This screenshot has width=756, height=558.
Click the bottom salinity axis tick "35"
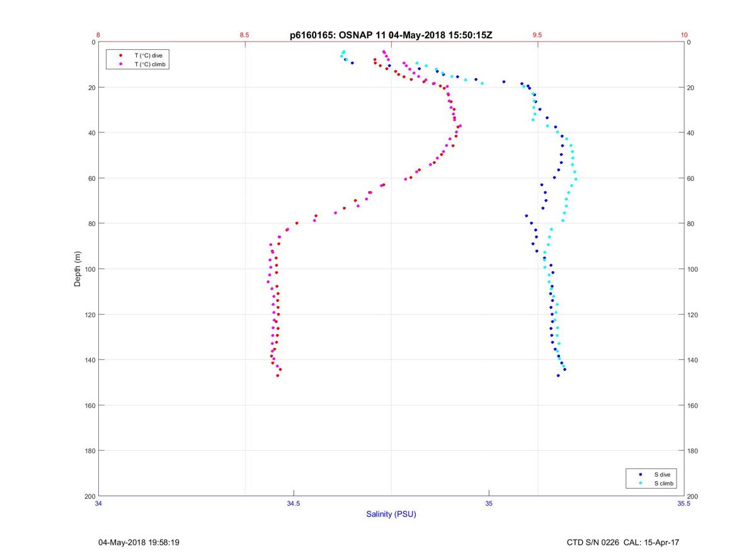click(x=489, y=504)
